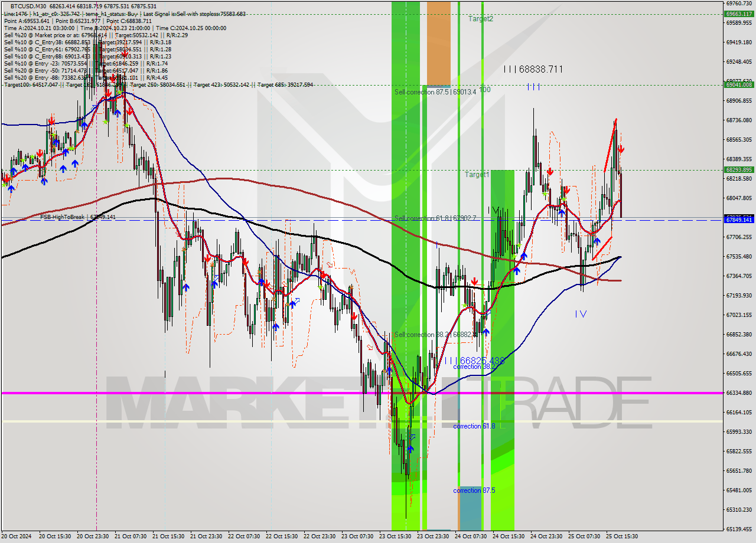Image resolution: width=756 pixels, height=543 pixels.
Task: Select the teal rectangle near correction 87.5
Action: (x=470, y=508)
